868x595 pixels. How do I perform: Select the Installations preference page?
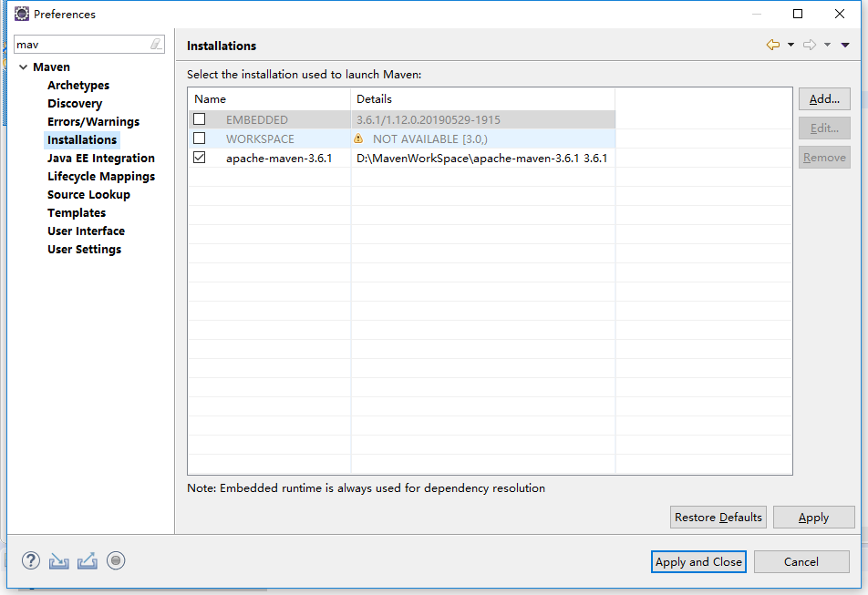[x=82, y=140]
